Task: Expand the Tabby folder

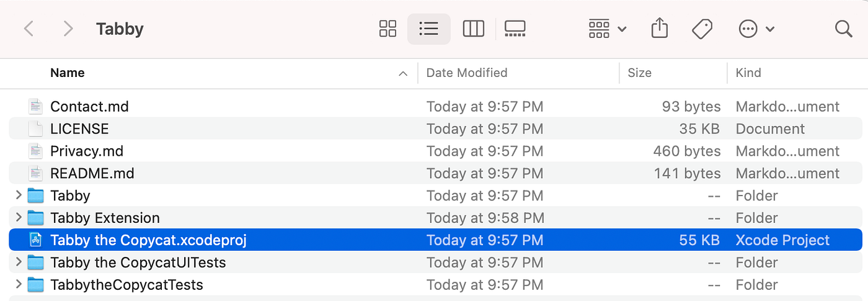Action: pos(18,195)
